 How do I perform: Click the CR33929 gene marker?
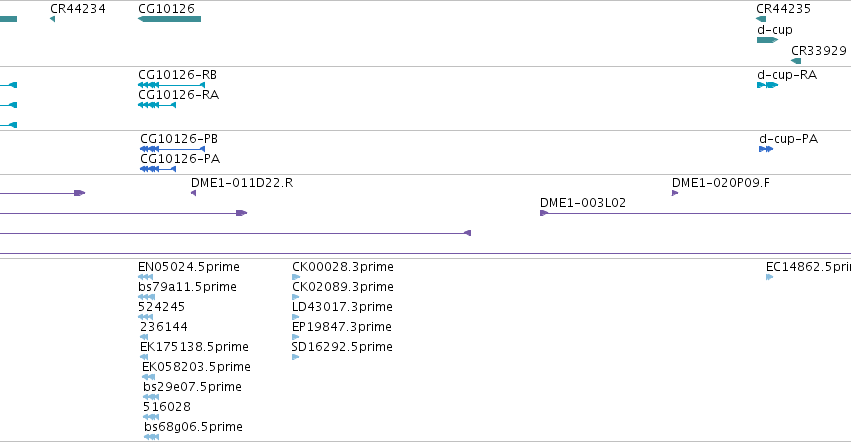(x=796, y=61)
